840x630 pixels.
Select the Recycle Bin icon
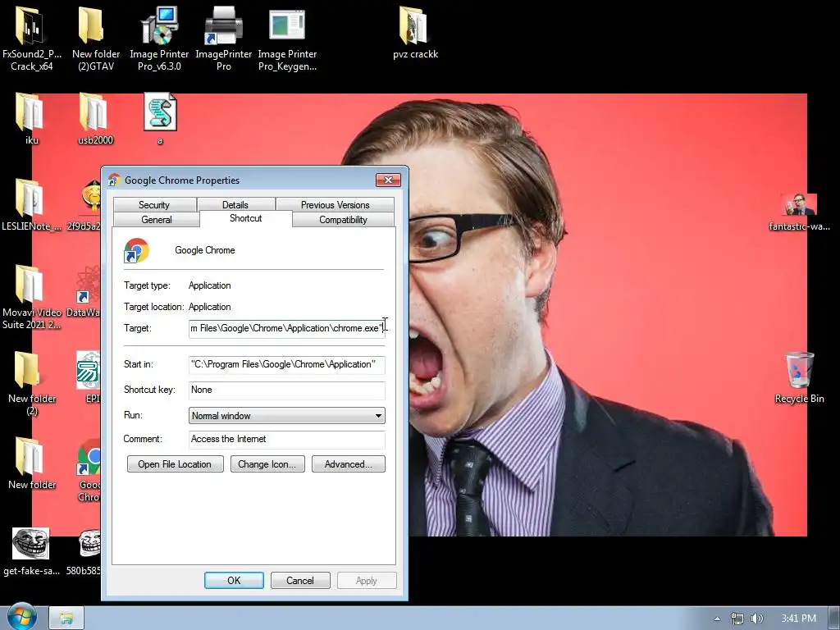pos(799,377)
